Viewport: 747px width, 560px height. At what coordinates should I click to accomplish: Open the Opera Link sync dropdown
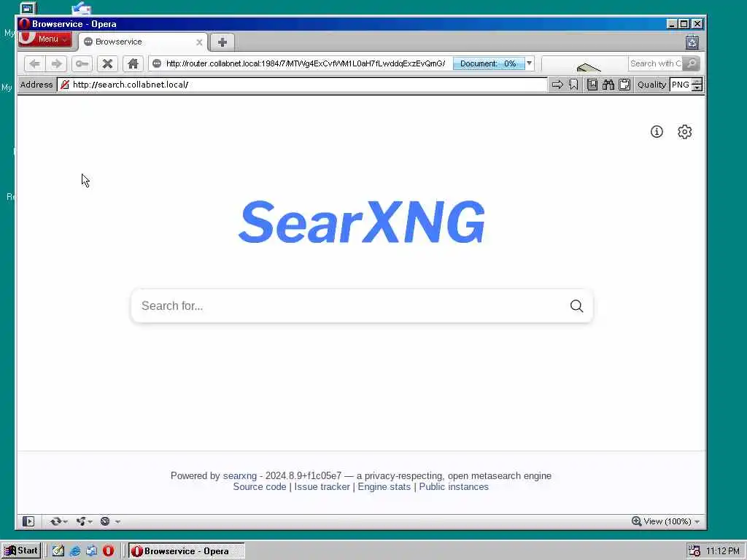point(58,521)
